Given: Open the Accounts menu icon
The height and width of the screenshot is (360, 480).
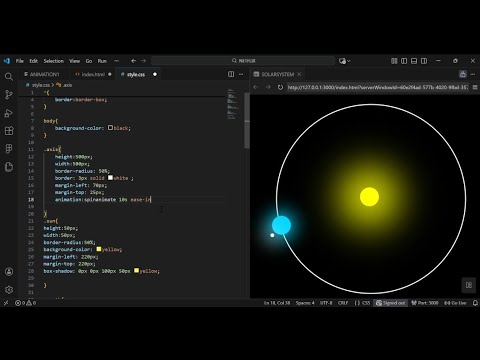Looking at the screenshot, I should 9,272.
